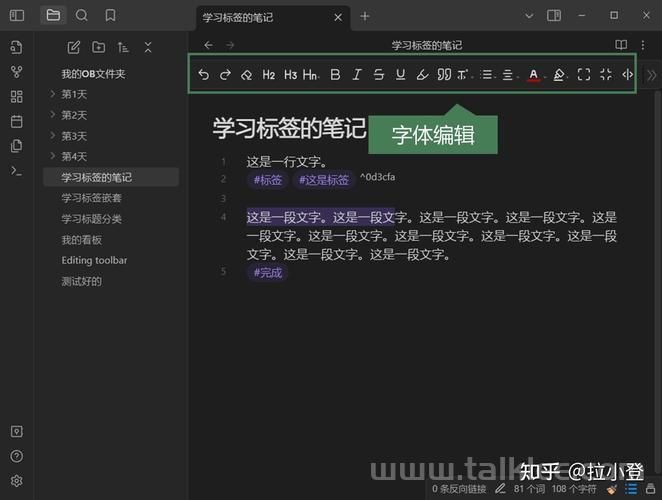Viewport: 662px width, 500px height.
Task: Enter fullscreen focus mode
Action: point(584,75)
